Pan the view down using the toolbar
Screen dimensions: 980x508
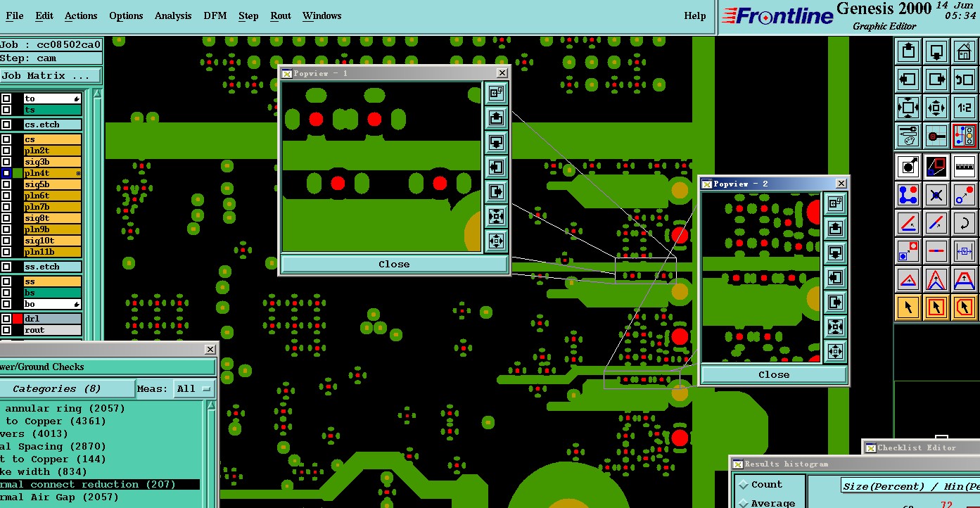(x=936, y=51)
